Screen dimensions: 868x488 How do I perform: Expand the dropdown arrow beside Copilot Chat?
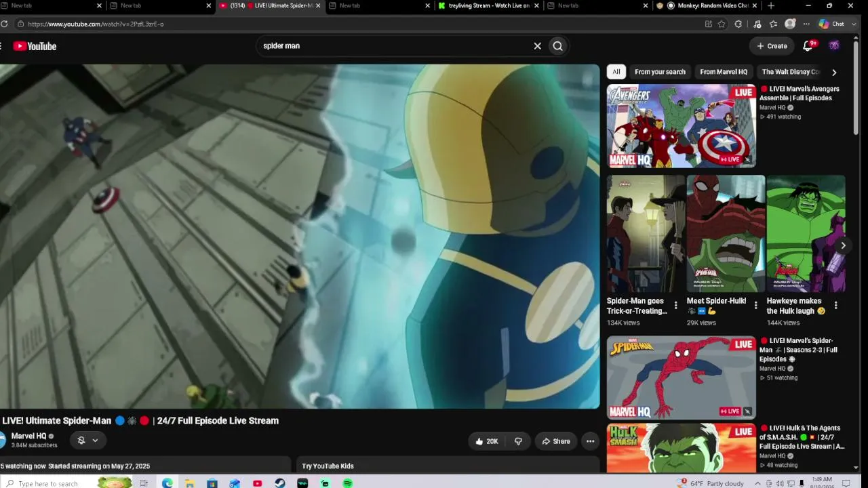(854, 24)
